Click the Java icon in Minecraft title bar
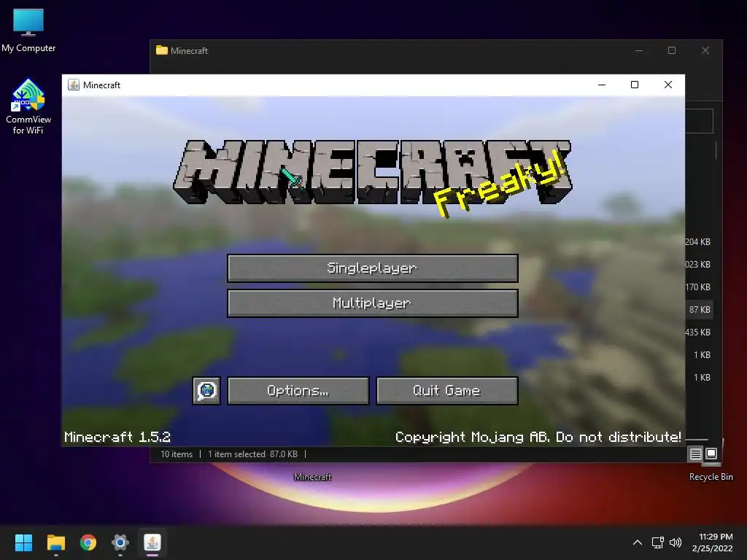The width and height of the screenshot is (747, 560). click(74, 85)
